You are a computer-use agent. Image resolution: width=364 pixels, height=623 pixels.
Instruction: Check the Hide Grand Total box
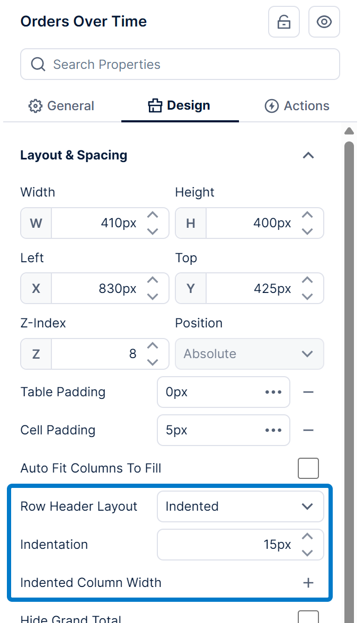click(308, 619)
